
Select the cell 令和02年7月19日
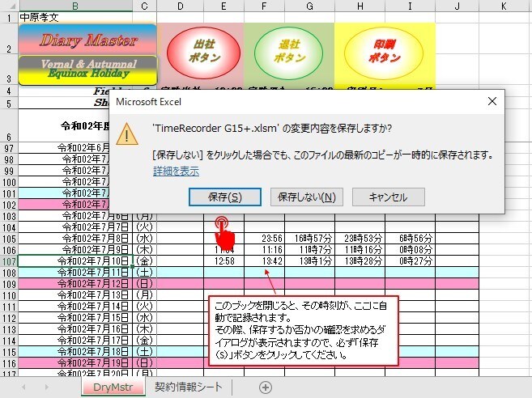75,363
